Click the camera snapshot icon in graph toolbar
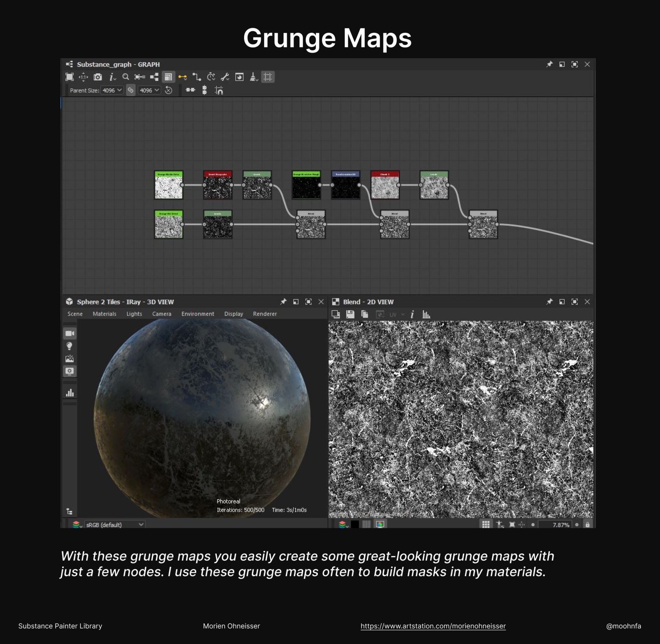The image size is (660, 644). [x=98, y=77]
